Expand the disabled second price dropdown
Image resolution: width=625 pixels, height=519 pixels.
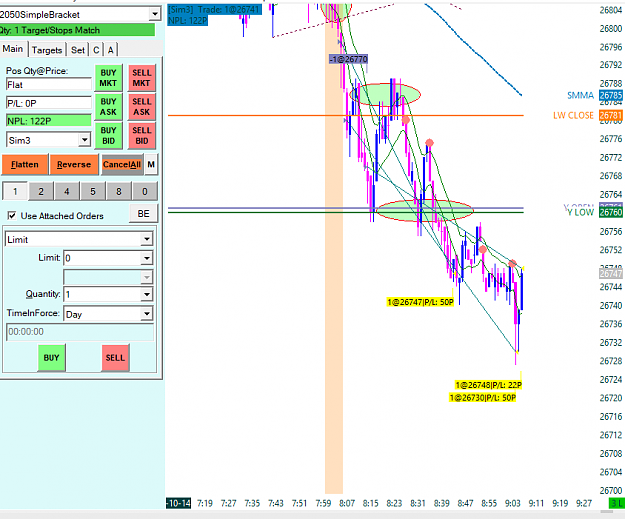pyautogui.click(x=147, y=277)
